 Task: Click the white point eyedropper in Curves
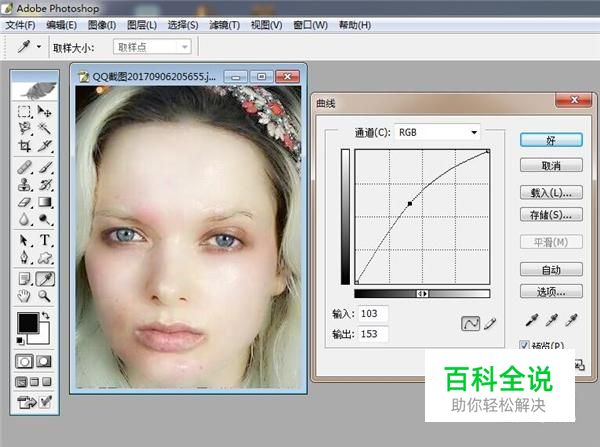pos(571,321)
